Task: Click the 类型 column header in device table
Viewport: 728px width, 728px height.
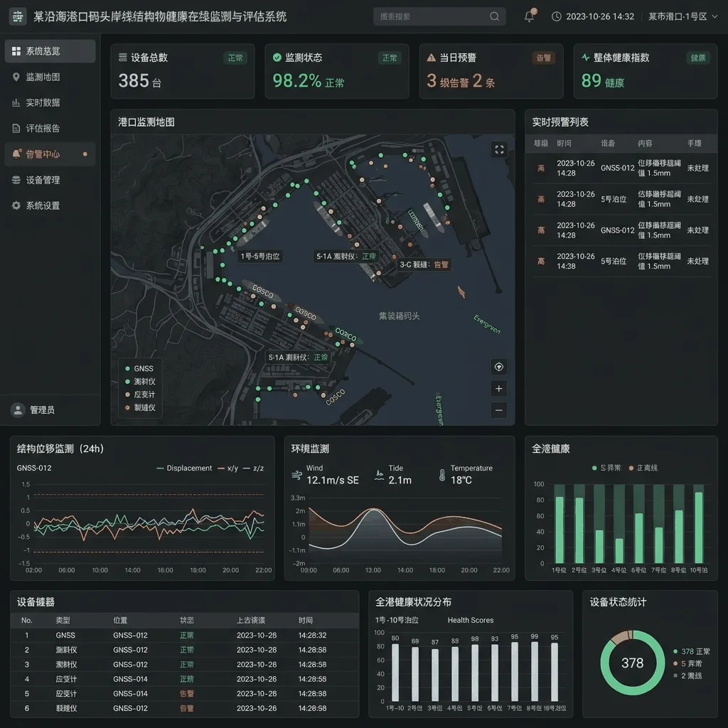Action: [63, 620]
